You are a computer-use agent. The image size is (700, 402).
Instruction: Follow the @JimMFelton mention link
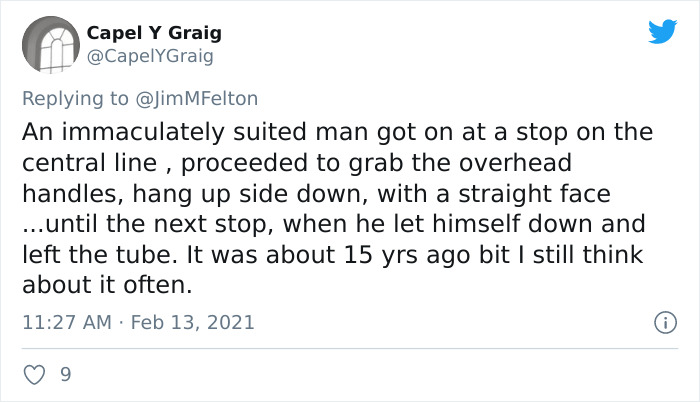[x=196, y=99]
